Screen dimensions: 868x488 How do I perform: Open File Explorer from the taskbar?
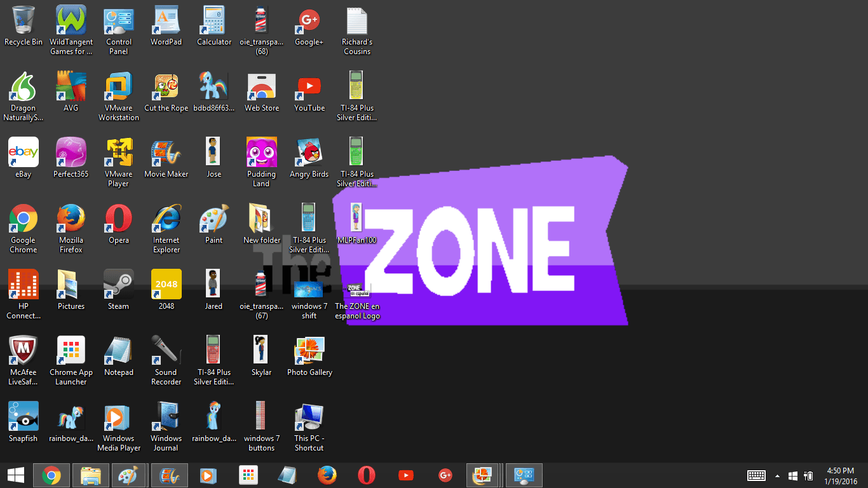click(91, 475)
